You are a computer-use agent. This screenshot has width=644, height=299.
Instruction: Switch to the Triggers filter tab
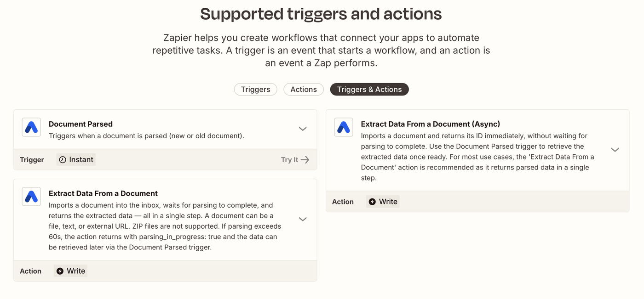pyautogui.click(x=255, y=90)
